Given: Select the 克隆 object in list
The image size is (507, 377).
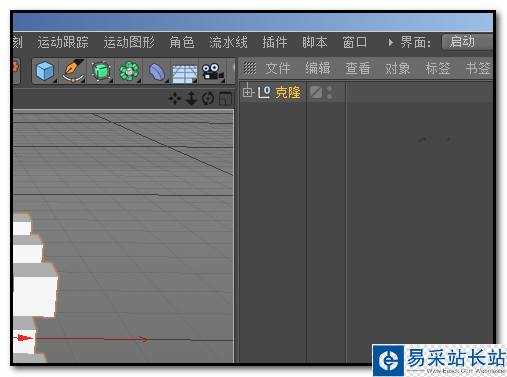Looking at the screenshot, I should pyautogui.click(x=288, y=92).
